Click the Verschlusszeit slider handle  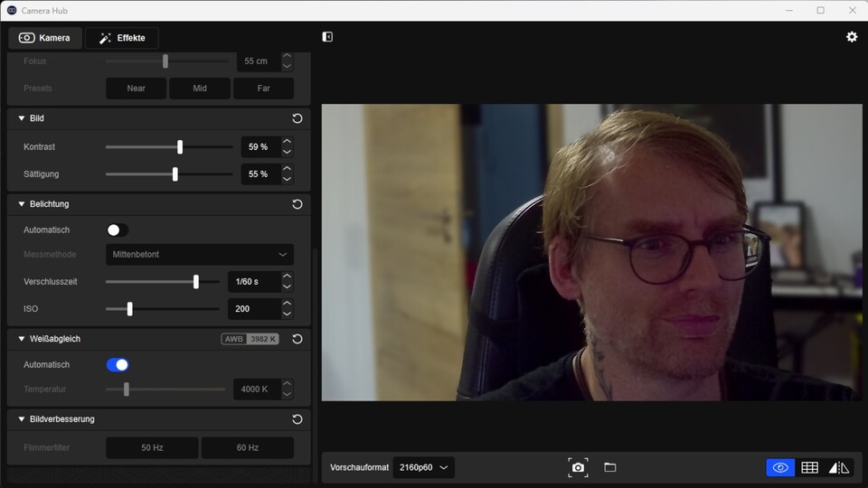pos(196,282)
